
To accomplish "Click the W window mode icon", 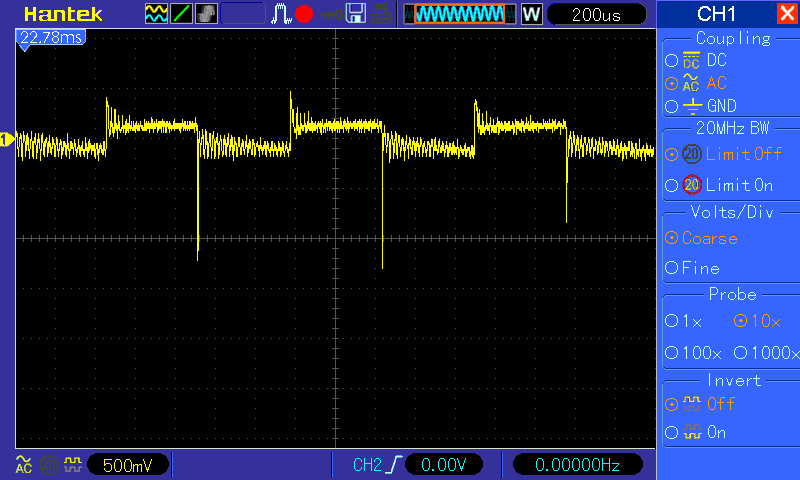I will pyautogui.click(x=531, y=14).
